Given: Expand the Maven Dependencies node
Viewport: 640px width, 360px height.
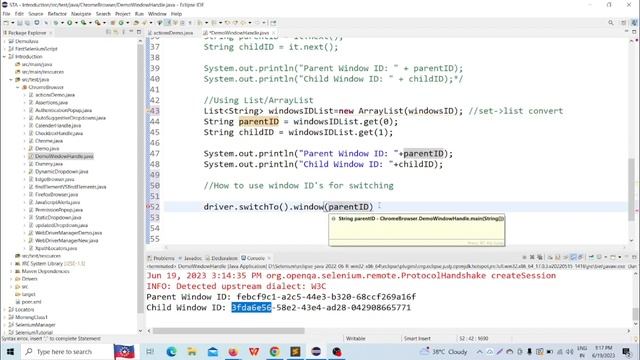Looking at the screenshot, I should 11,271.
